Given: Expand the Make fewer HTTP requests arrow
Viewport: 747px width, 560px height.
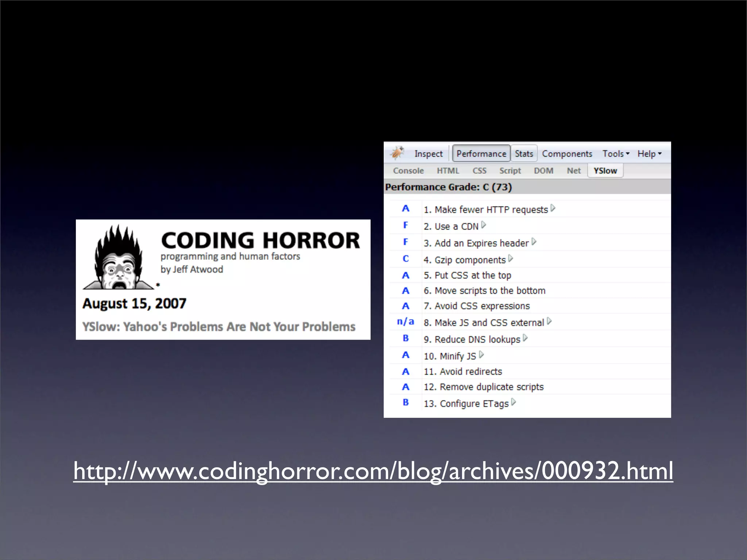Looking at the screenshot, I should (553, 208).
